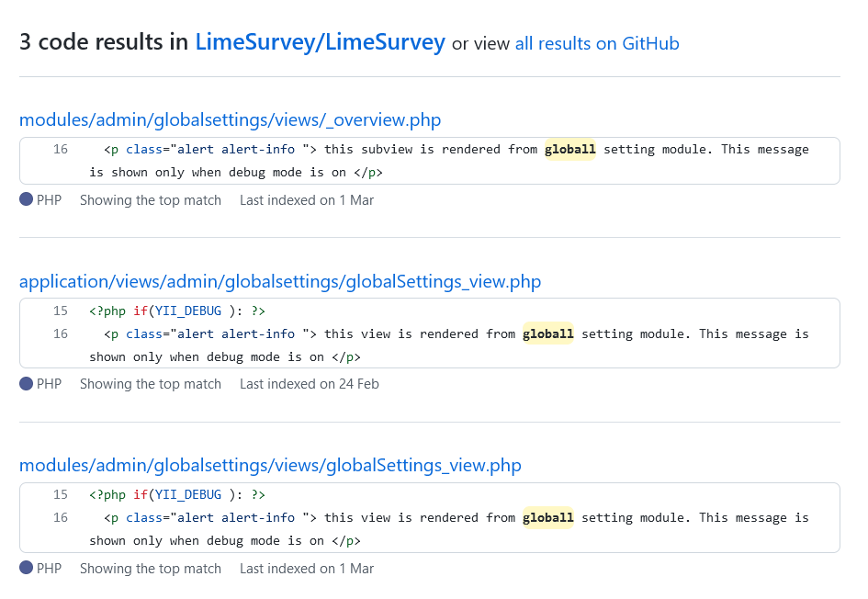Image resolution: width=868 pixels, height=599 pixels.
Task: Click 'Last indexed on 1 Mar' under _overview.php
Action: [307, 199]
